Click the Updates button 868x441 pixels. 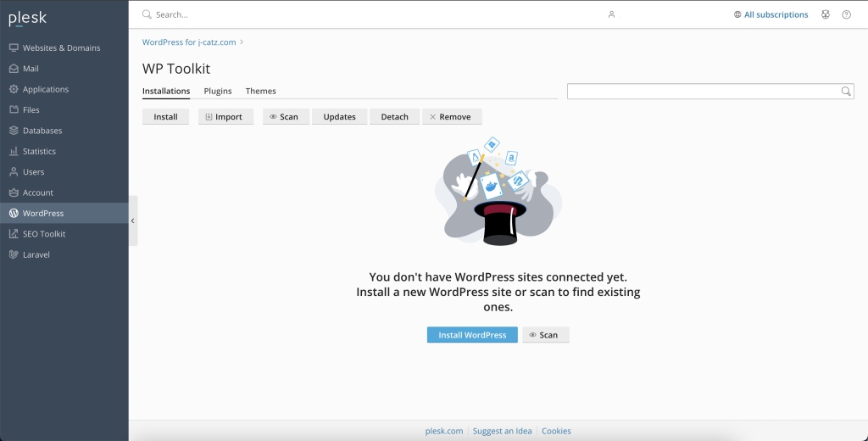(x=339, y=117)
